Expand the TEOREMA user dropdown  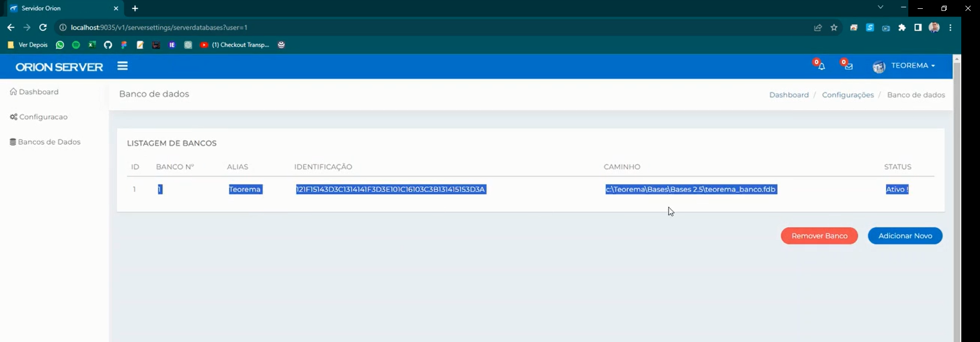coord(913,65)
